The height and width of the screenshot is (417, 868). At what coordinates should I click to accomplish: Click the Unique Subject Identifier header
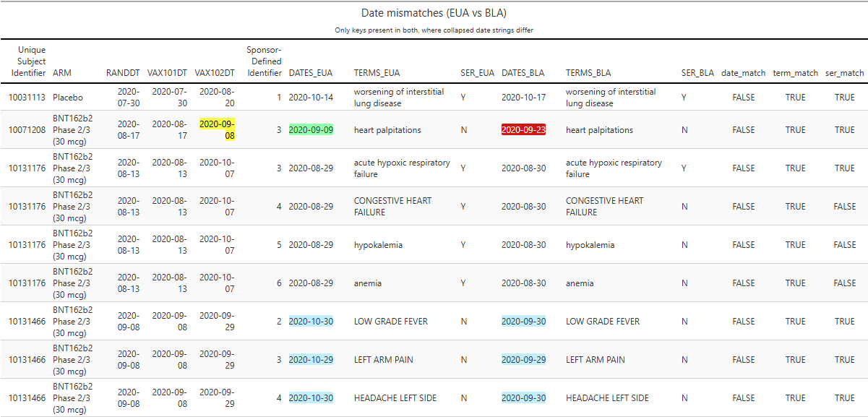27,61
